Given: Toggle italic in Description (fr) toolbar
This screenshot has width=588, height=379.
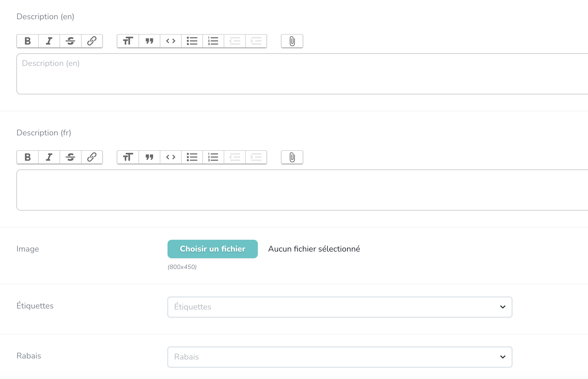Looking at the screenshot, I should [49, 157].
